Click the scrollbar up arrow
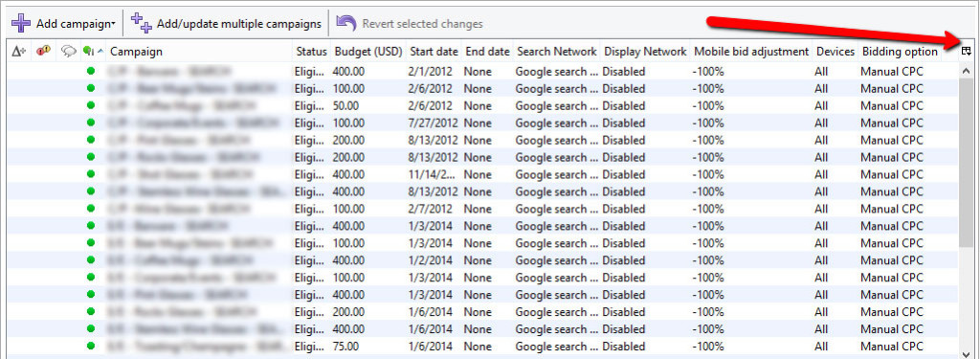This screenshot has height=359, width=980. [x=967, y=71]
